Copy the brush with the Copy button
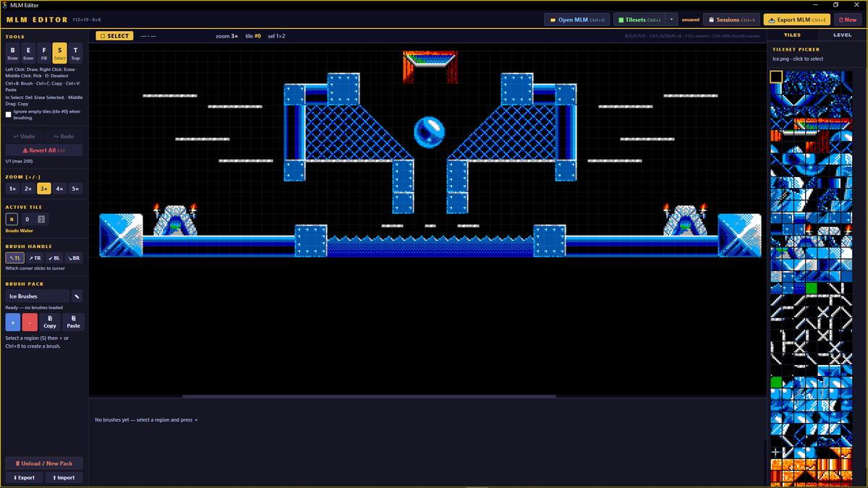Viewport: 868px width, 488px height. [x=50, y=322]
